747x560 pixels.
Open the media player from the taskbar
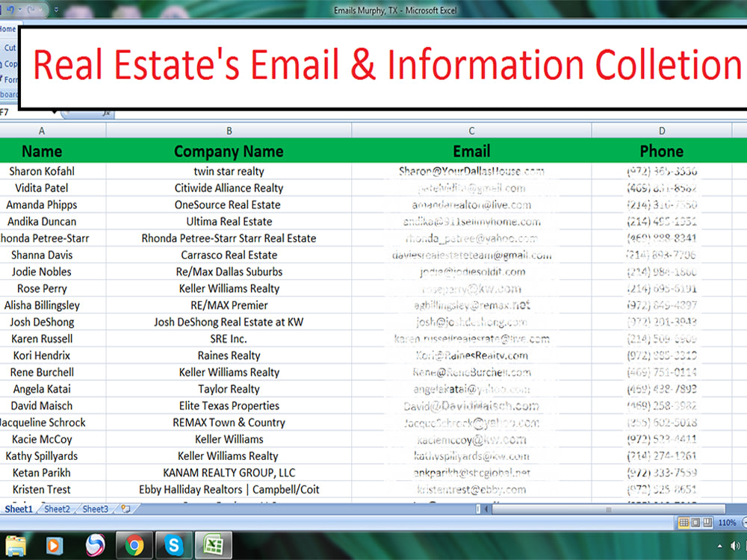tap(54, 545)
